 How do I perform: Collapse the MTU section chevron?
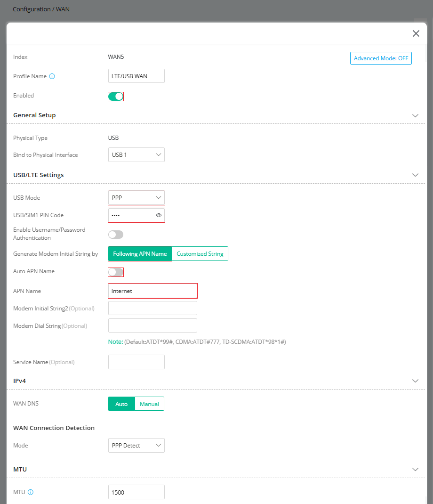(x=415, y=469)
